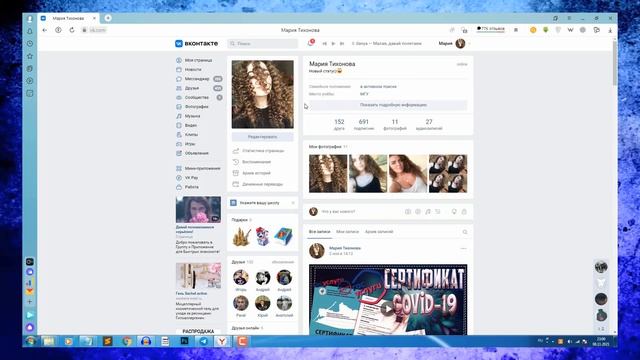Click Показать подробную информацию button

click(388, 105)
